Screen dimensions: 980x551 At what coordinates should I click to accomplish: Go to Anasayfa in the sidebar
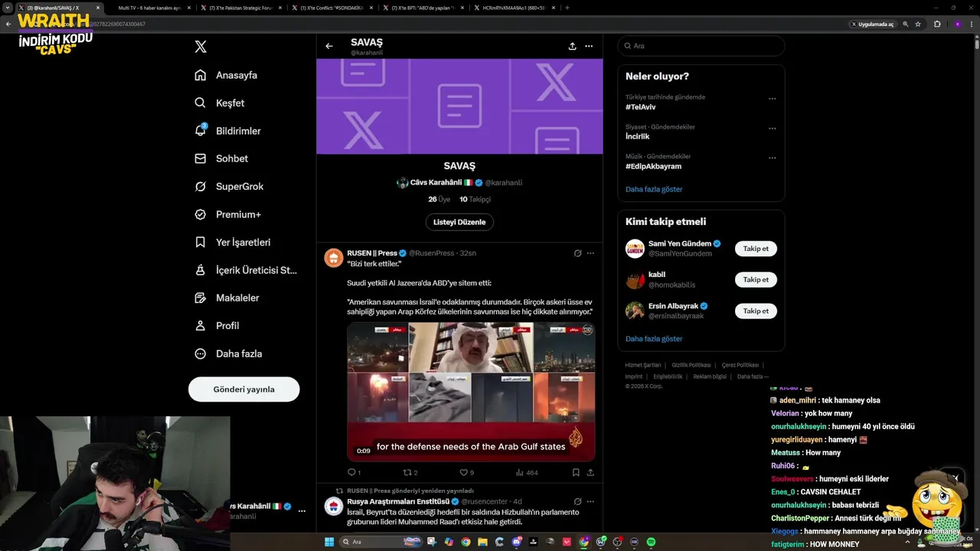[226, 75]
